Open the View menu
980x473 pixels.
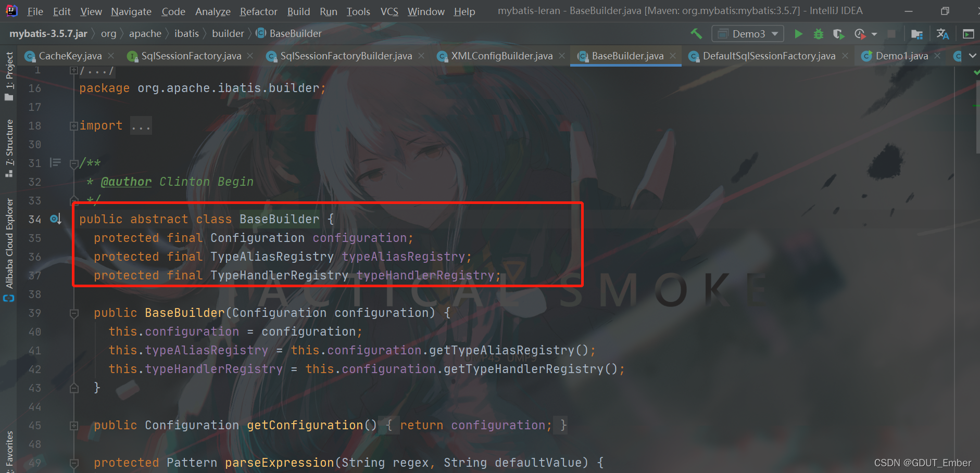91,11
